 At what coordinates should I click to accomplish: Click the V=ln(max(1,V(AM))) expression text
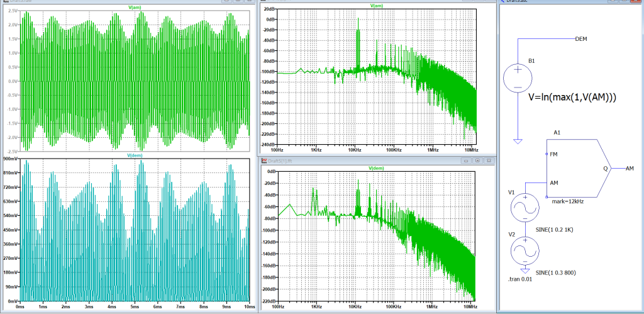point(570,97)
